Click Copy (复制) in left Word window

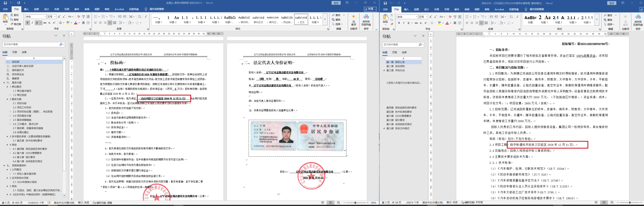pos(15,20)
